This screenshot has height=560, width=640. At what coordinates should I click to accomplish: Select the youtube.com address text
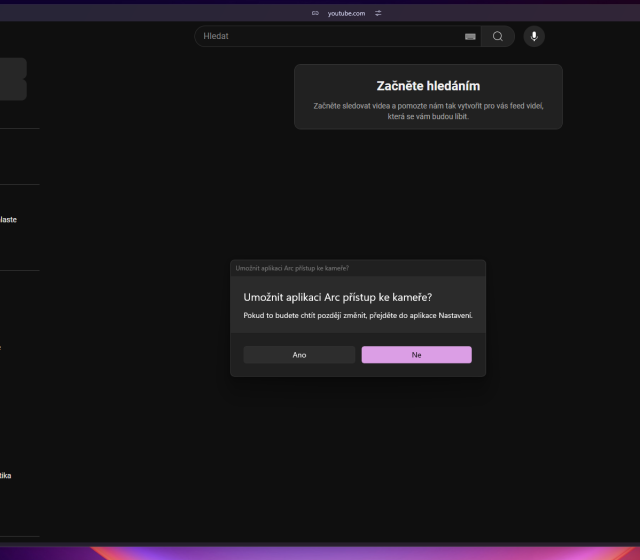click(x=346, y=13)
